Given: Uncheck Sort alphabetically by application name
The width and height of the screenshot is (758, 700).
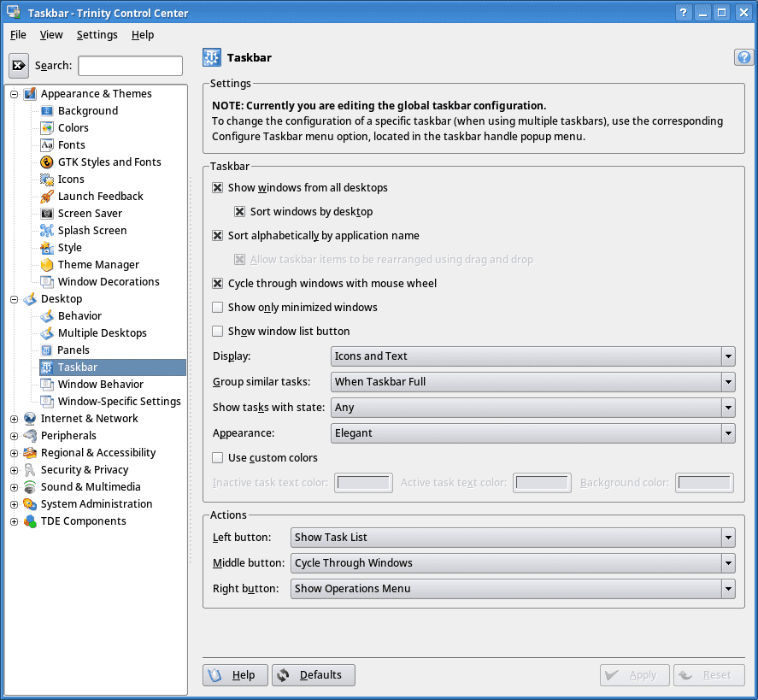Looking at the screenshot, I should 218,235.
